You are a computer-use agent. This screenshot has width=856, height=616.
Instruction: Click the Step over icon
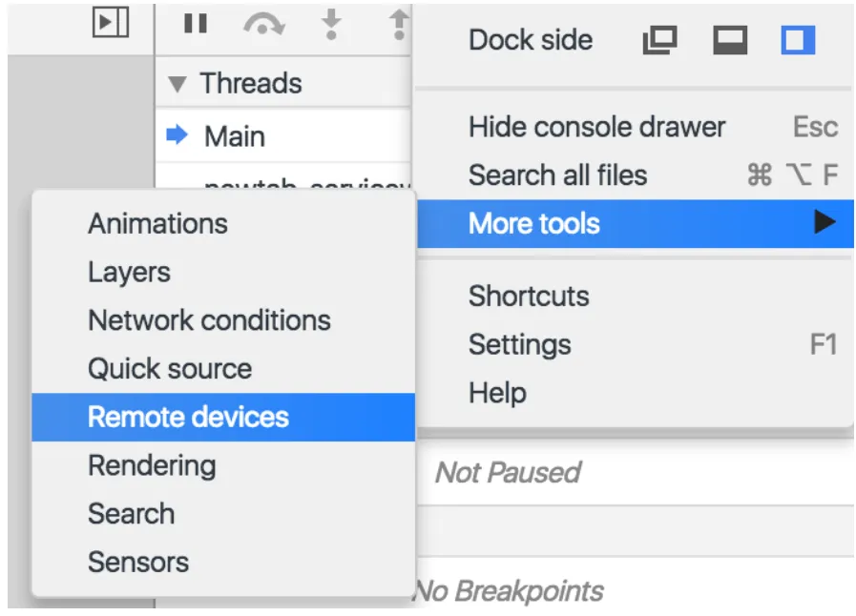[263, 25]
